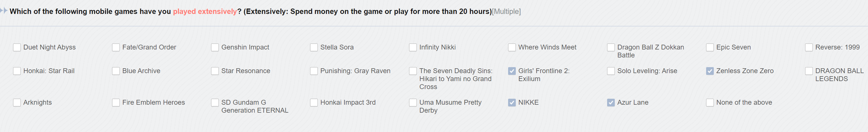This screenshot has height=132, width=868.
Task: Check Solo Leveling: Arise checkbox
Action: (611, 71)
